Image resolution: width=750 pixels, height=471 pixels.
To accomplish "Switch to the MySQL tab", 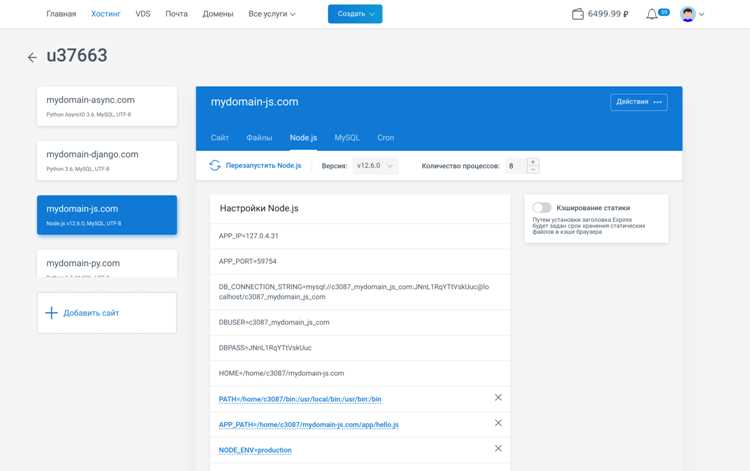I will (347, 138).
